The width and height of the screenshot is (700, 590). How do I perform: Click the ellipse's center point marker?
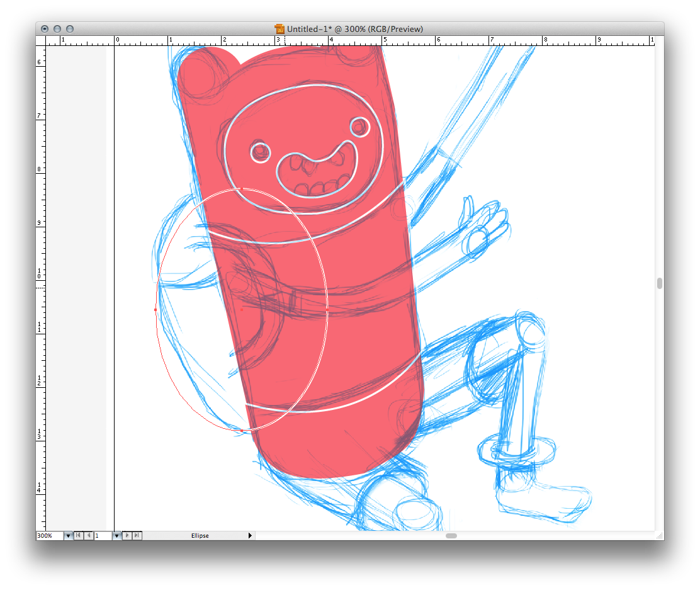pos(242,310)
